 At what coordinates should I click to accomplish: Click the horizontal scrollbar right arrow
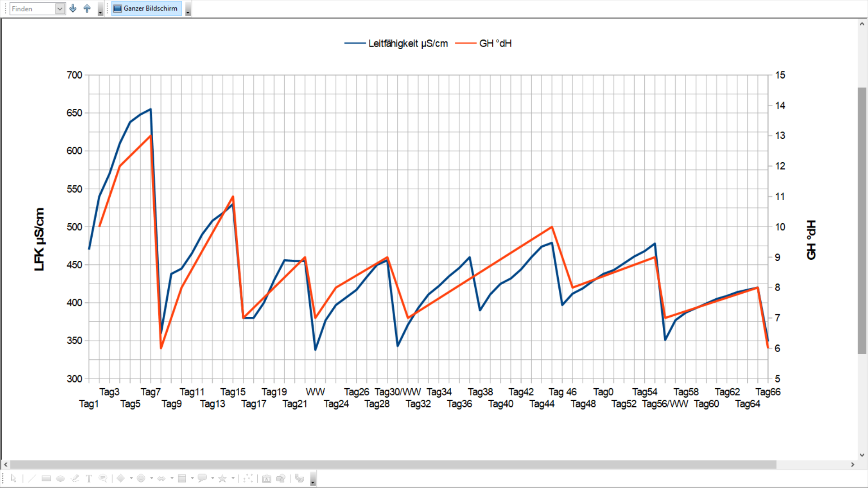853,465
